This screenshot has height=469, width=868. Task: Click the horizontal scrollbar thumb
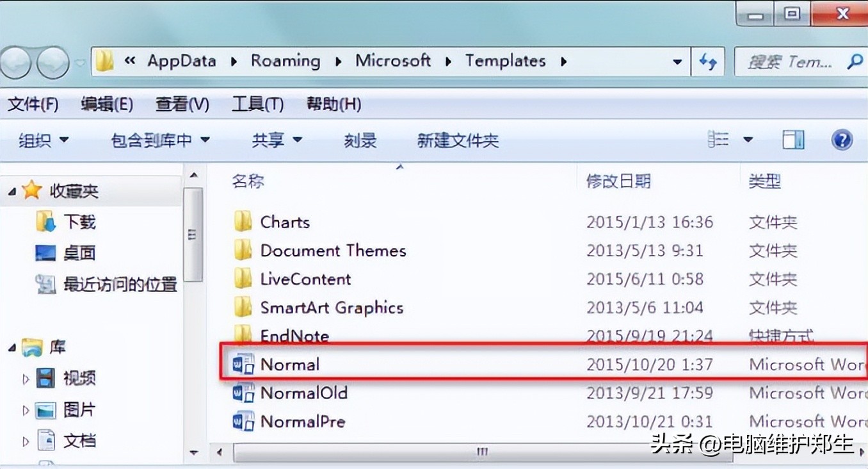click(482, 452)
